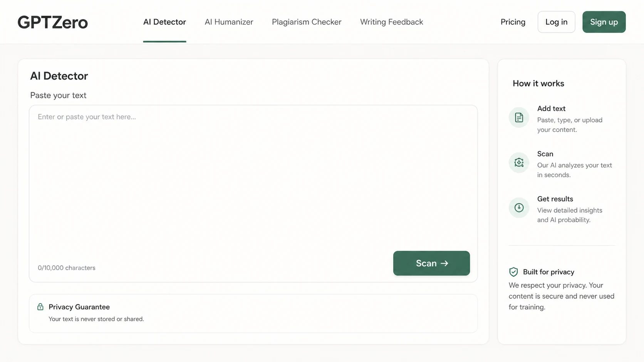Open the AI Detector tab
The height and width of the screenshot is (362, 644).
click(164, 22)
